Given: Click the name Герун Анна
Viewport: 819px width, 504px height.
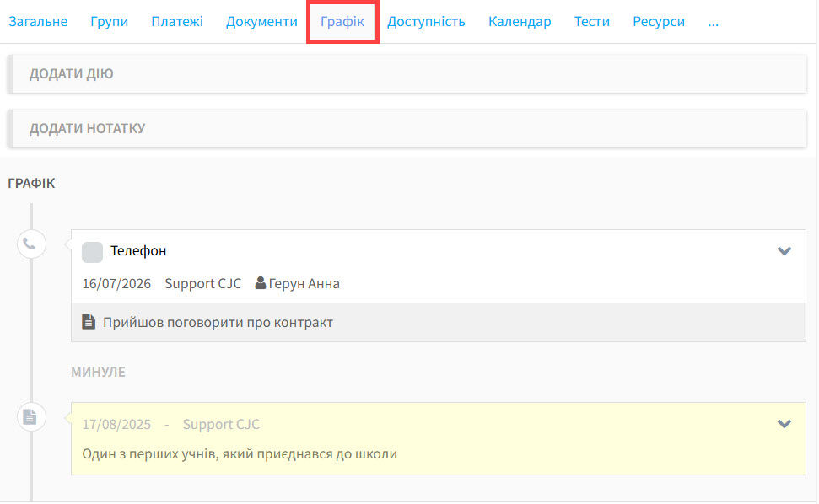Looking at the screenshot, I should [x=304, y=284].
